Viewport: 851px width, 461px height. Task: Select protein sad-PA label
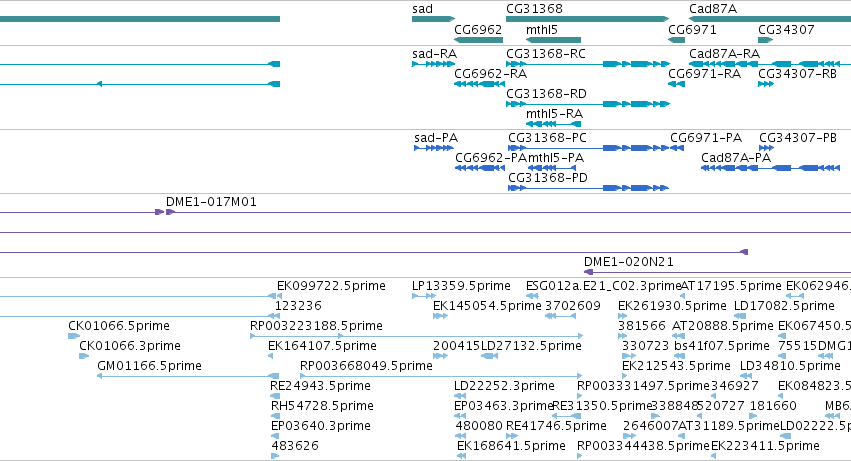coord(436,138)
